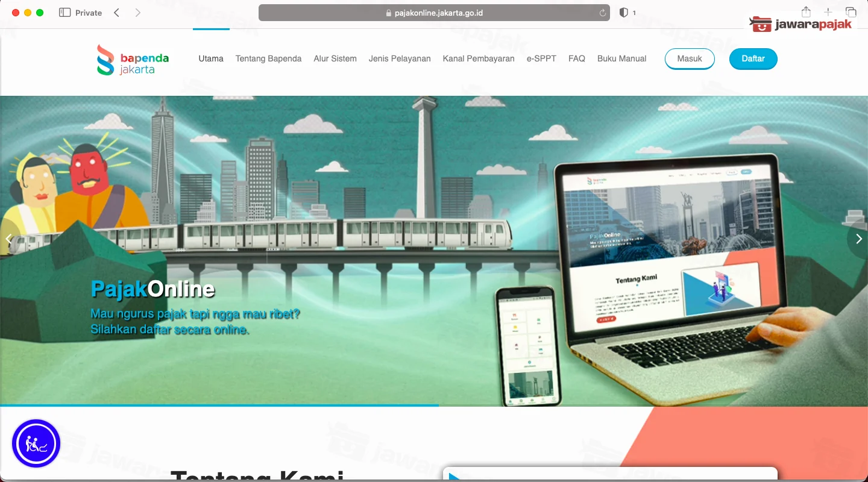Click 'Mau ngurus pajak tapi ngga mau ribet?'
This screenshot has width=868, height=482.
point(195,314)
